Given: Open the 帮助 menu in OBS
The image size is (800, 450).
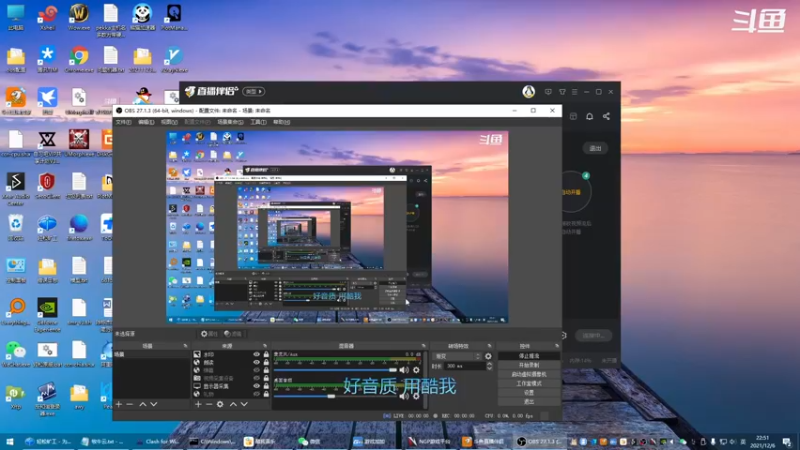Looking at the screenshot, I should tap(281, 122).
